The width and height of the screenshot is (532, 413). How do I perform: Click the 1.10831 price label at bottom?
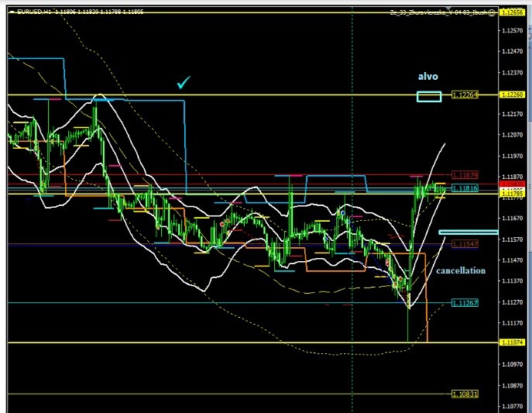click(x=465, y=394)
